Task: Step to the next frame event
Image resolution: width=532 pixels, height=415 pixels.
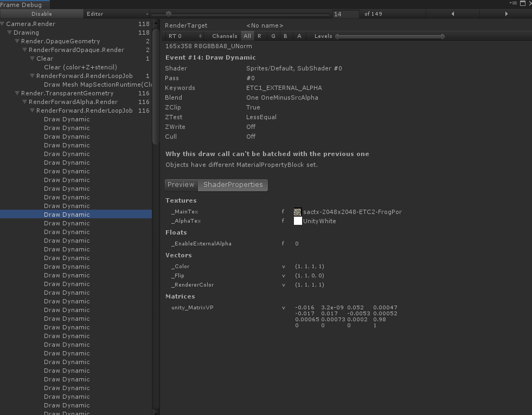Action: (x=507, y=14)
